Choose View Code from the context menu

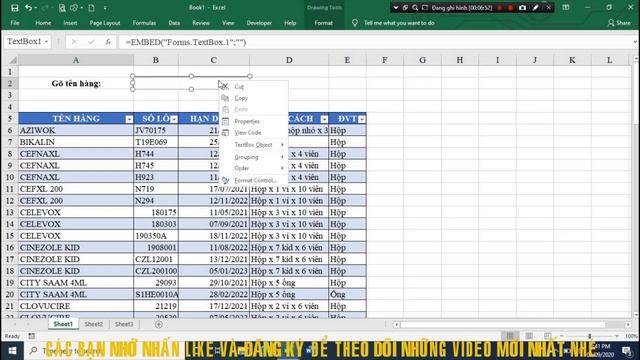coord(253,133)
